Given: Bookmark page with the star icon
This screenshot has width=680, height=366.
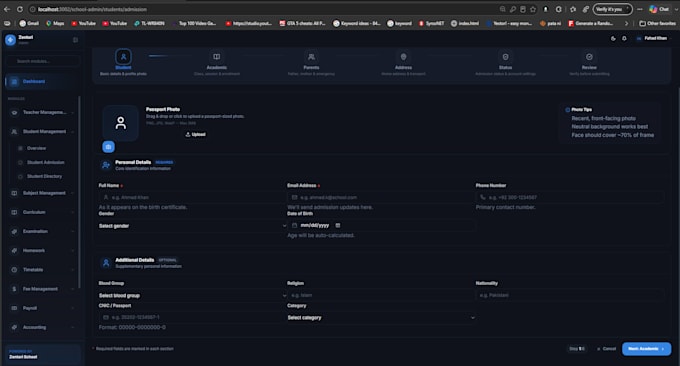Looking at the screenshot, I should [x=533, y=9].
